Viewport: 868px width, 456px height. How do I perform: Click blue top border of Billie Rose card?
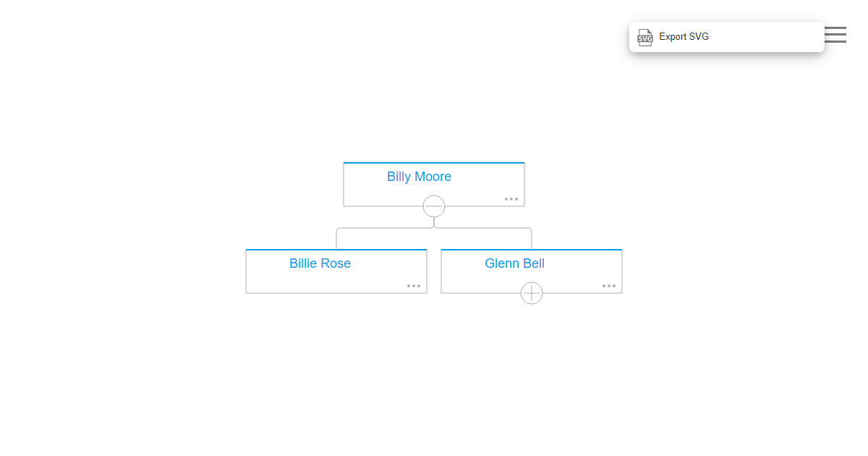pos(336,250)
